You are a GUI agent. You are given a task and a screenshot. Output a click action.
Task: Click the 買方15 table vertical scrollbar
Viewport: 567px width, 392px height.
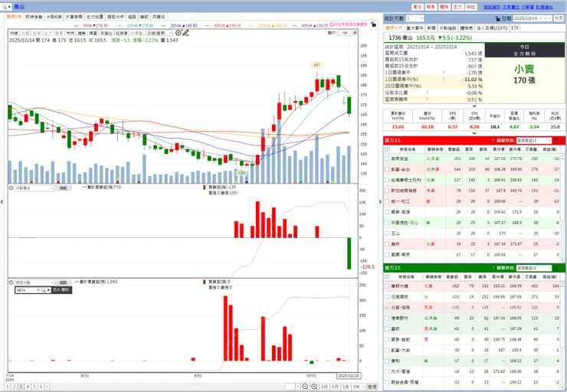point(562,207)
